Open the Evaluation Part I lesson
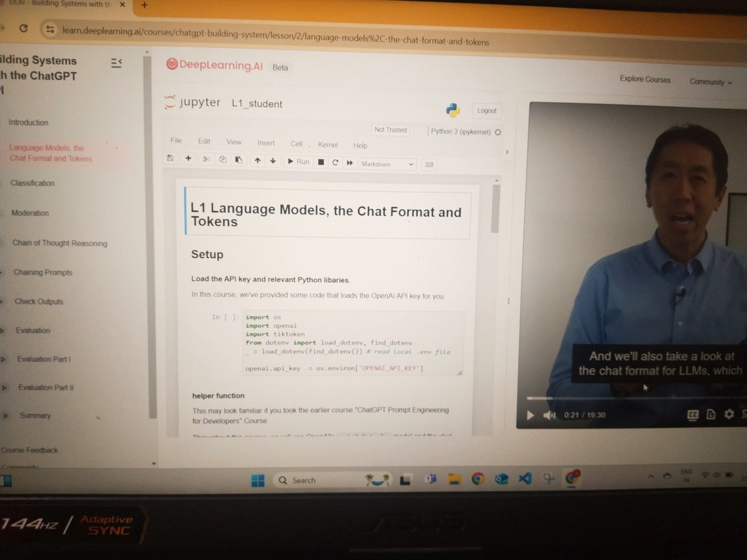747x560 pixels. coord(44,359)
